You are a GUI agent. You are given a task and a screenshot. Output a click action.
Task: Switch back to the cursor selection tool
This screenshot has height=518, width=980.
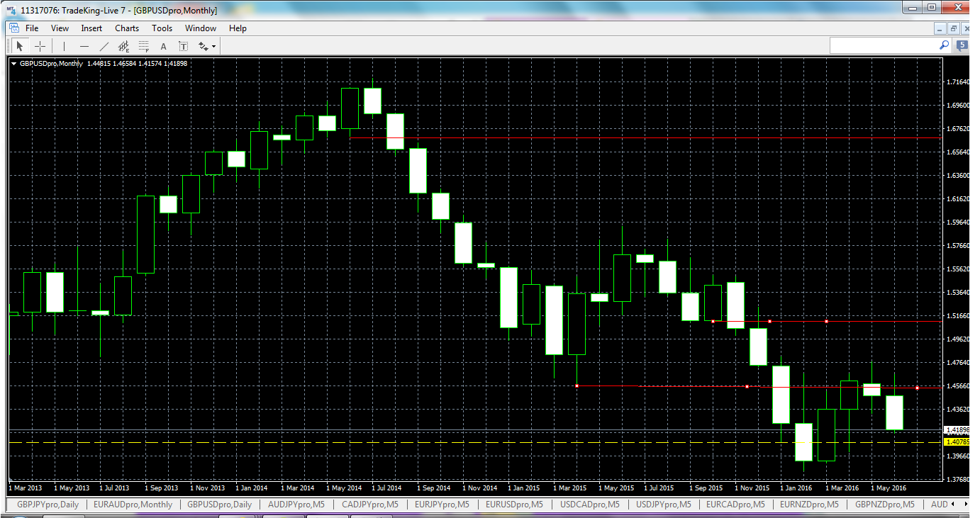click(x=19, y=45)
